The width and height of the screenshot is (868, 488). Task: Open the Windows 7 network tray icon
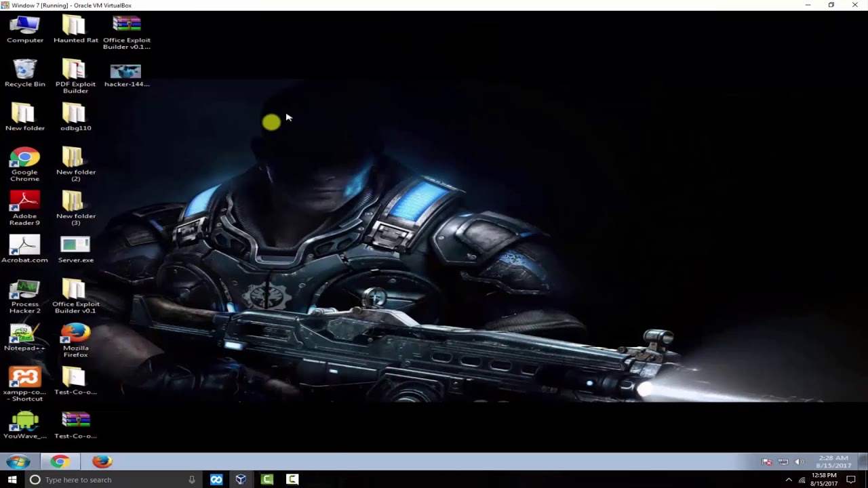tap(783, 462)
